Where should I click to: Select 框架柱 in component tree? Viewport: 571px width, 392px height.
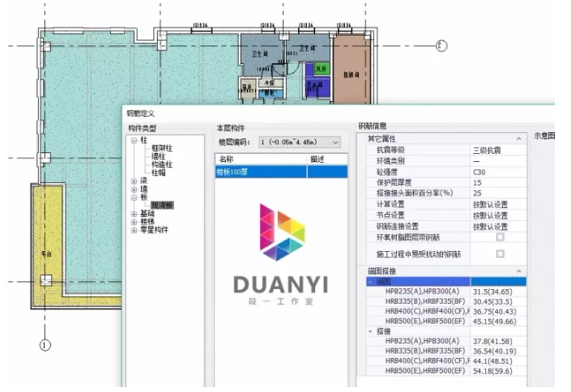(162, 148)
